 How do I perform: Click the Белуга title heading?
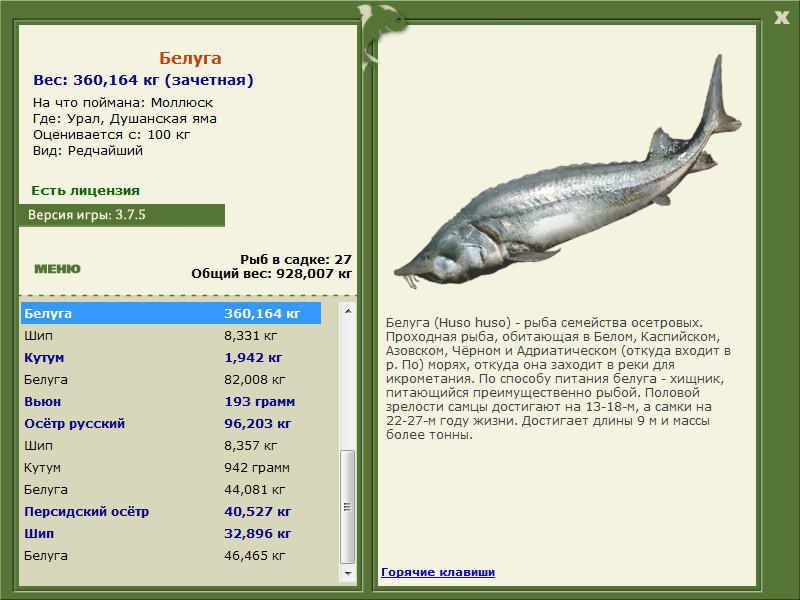tap(190, 58)
